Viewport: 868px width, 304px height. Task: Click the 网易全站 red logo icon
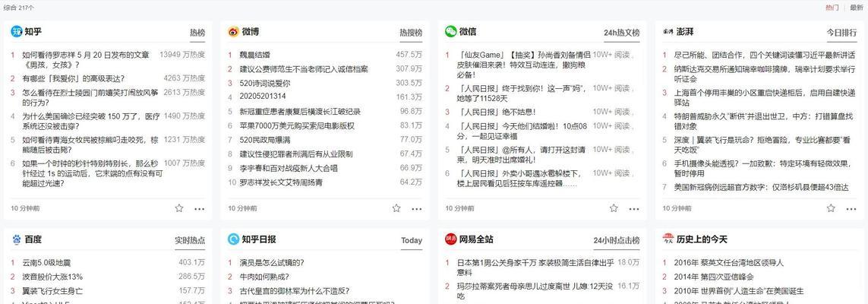(x=450, y=239)
